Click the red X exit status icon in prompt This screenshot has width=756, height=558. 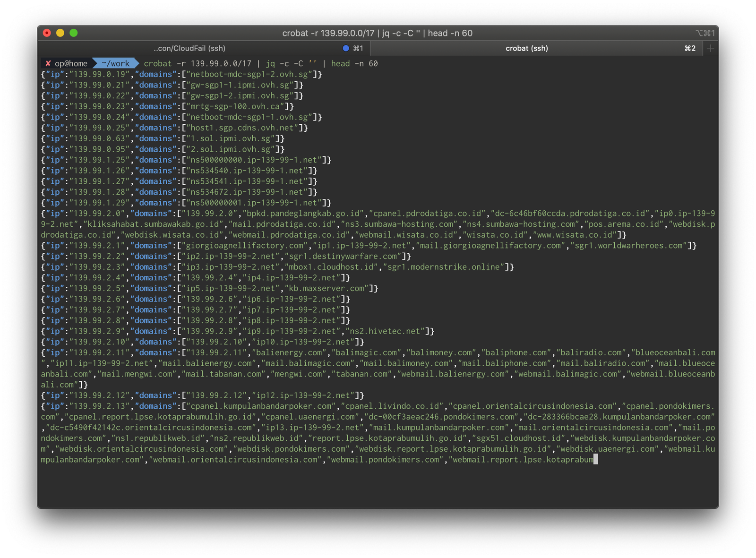[48, 63]
